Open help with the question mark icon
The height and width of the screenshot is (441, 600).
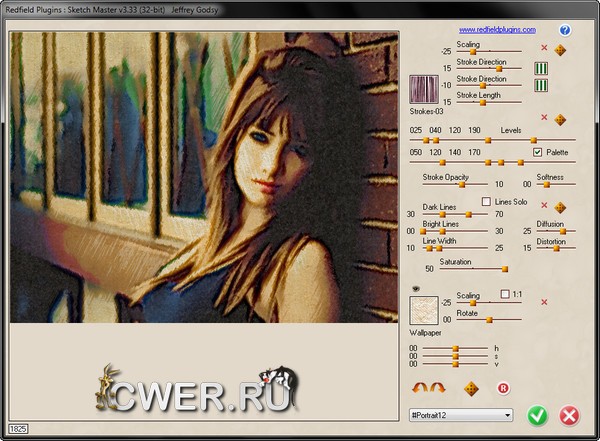565,31
